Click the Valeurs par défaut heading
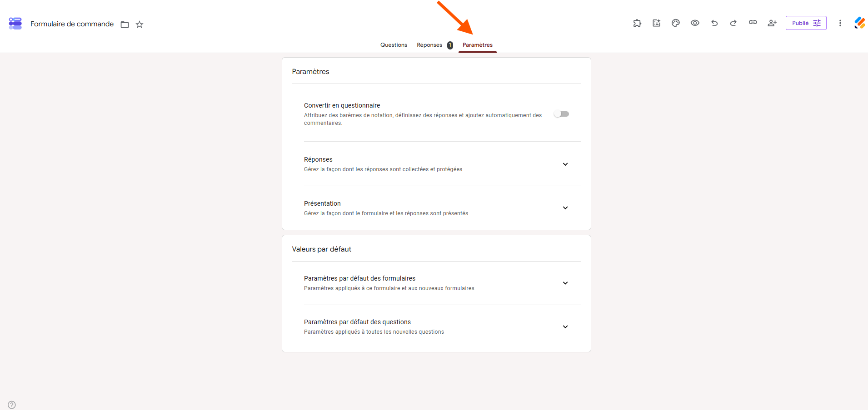The image size is (868, 410). tap(321, 249)
